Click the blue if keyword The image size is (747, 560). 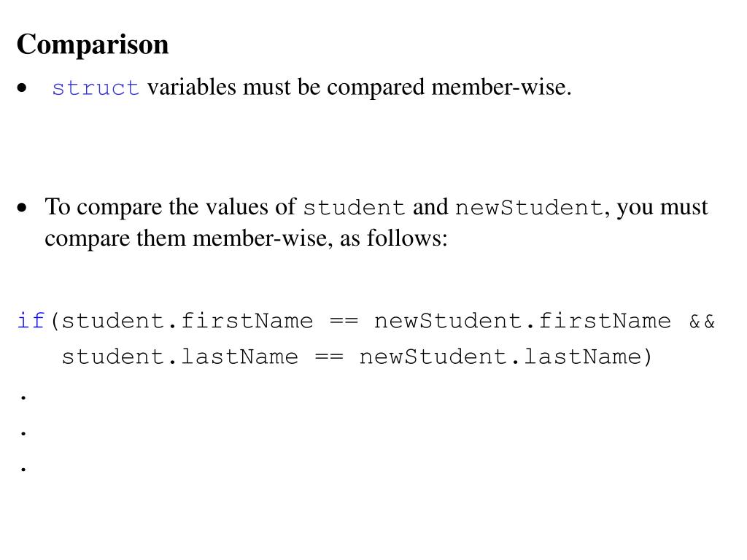[31, 321]
